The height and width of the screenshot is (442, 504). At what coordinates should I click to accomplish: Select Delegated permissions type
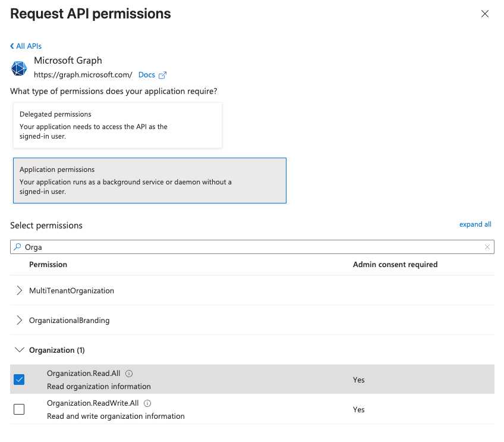117,125
